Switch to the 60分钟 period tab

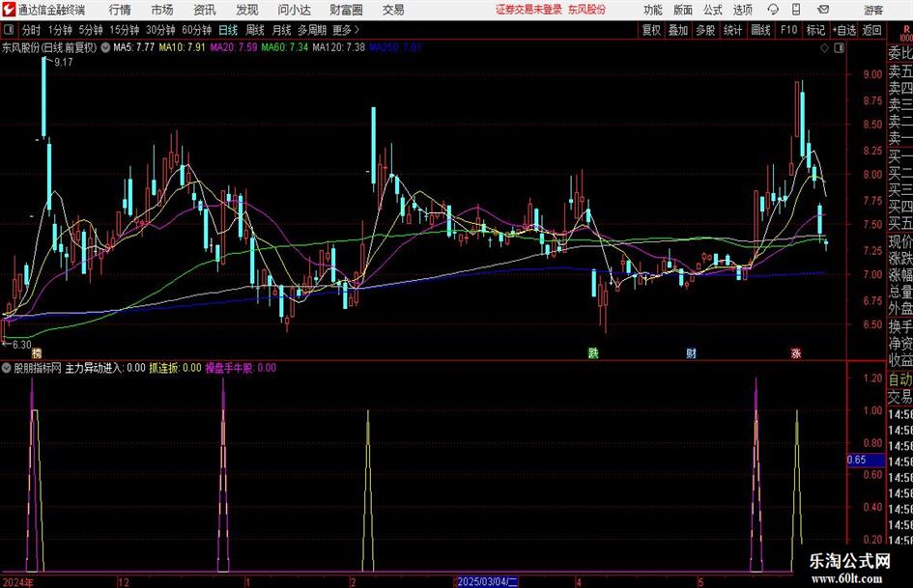pos(197,30)
